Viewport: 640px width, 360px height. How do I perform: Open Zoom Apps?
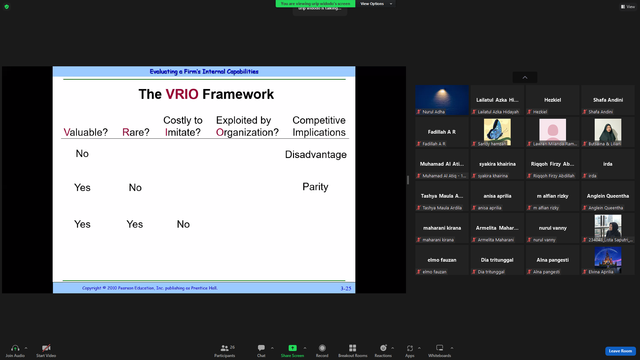click(x=410, y=350)
